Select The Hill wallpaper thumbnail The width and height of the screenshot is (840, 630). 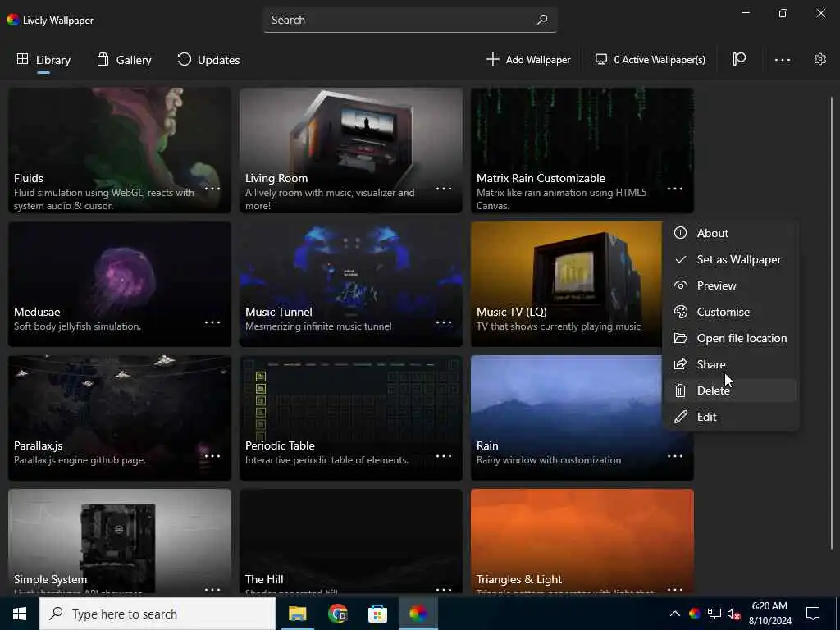[351, 541]
